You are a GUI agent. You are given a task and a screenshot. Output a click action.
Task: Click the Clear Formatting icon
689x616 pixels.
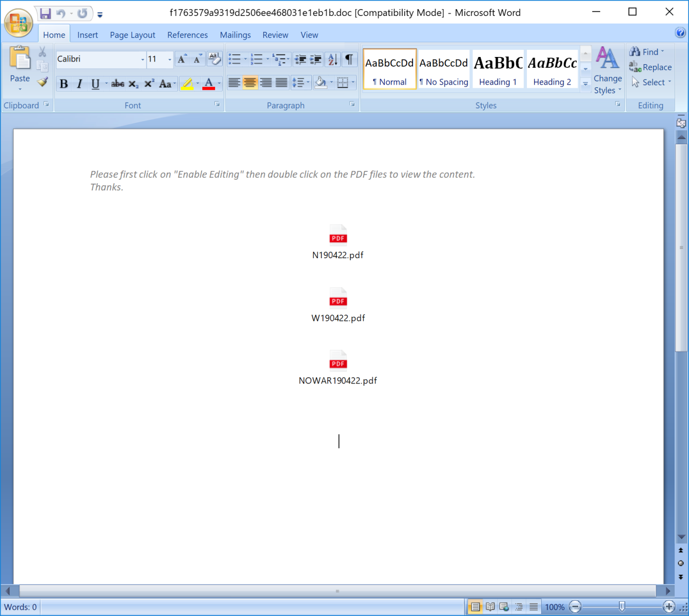coord(214,59)
